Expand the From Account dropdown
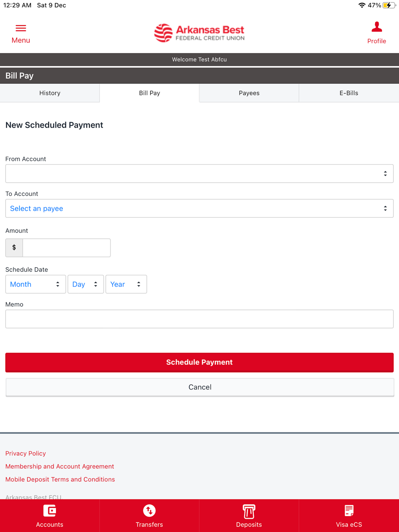Image resolution: width=399 pixels, height=532 pixels. click(199, 173)
